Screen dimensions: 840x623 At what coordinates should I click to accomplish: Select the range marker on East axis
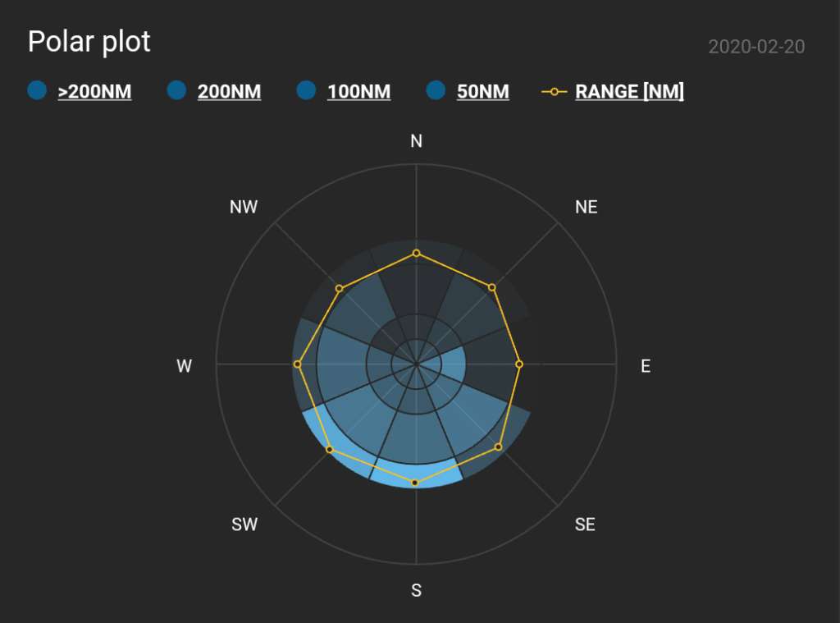click(518, 364)
